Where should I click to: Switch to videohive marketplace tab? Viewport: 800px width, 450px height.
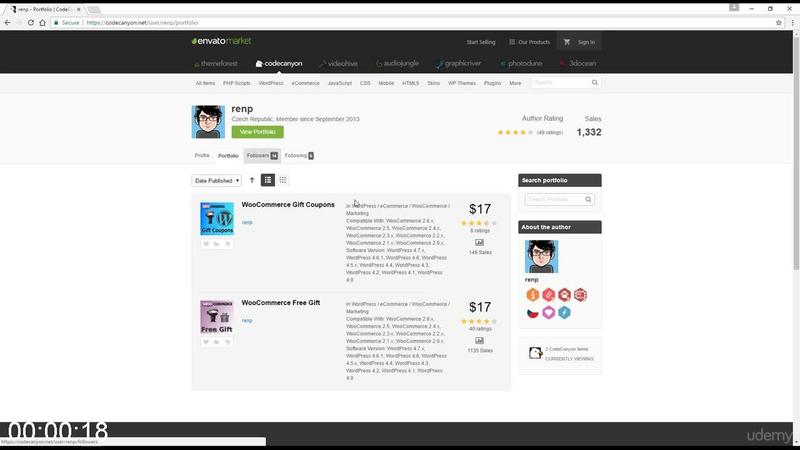(x=339, y=64)
